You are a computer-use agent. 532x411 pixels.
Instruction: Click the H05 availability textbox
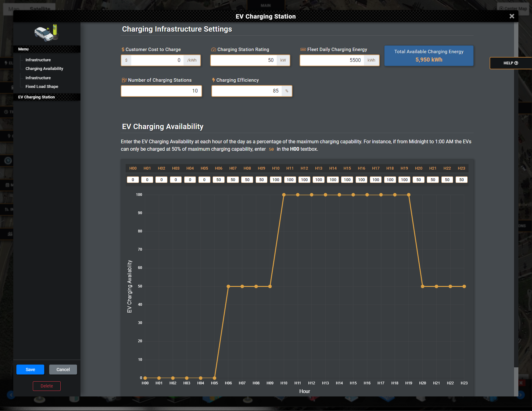pos(204,180)
